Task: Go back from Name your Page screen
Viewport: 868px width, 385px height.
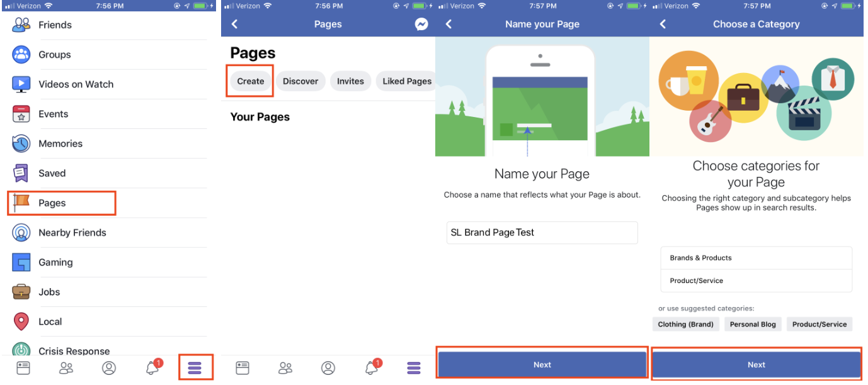Action: click(449, 24)
